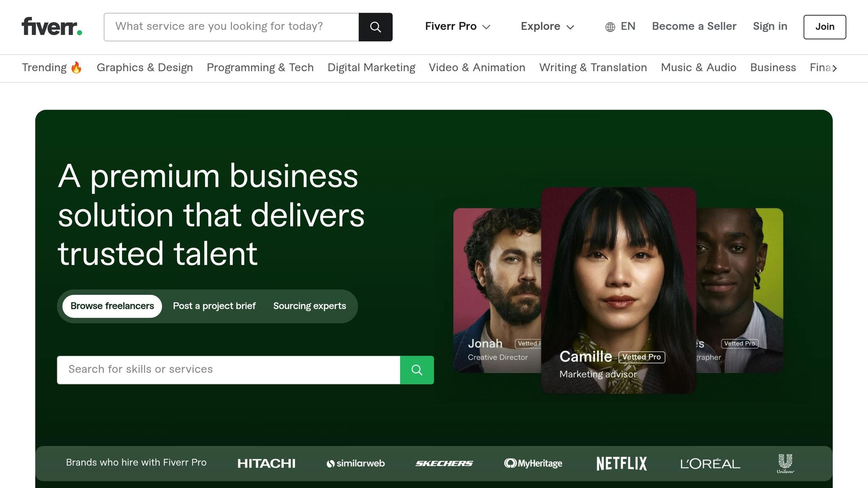
Task: Click Camille's Vetted Pro badge
Action: click(642, 357)
